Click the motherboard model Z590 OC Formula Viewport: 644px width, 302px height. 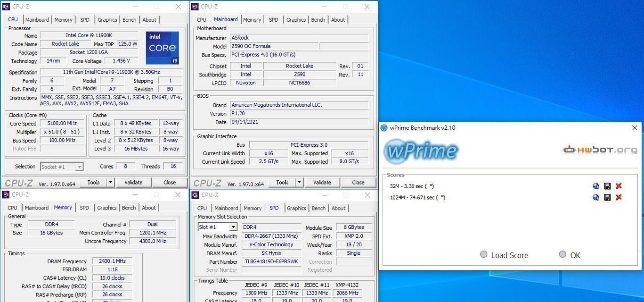[274, 46]
